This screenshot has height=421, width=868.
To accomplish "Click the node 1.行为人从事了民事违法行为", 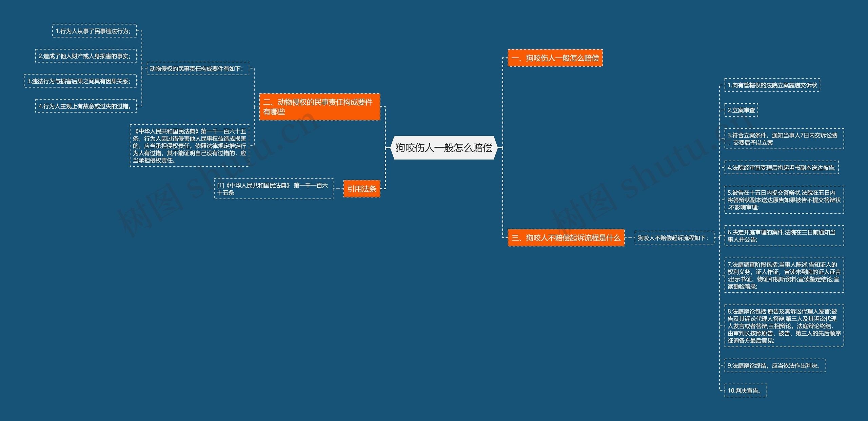I will click(x=94, y=31).
